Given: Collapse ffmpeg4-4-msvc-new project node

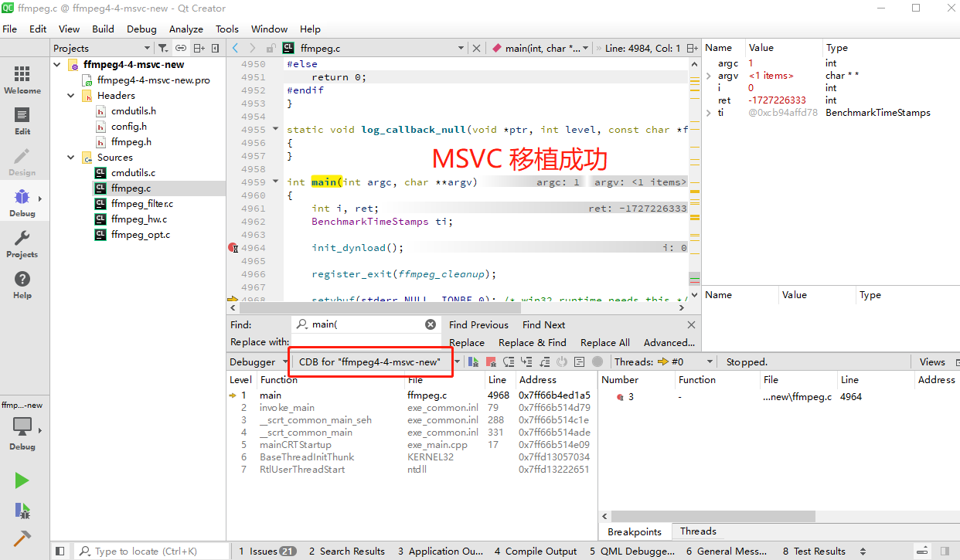Looking at the screenshot, I should (57, 64).
